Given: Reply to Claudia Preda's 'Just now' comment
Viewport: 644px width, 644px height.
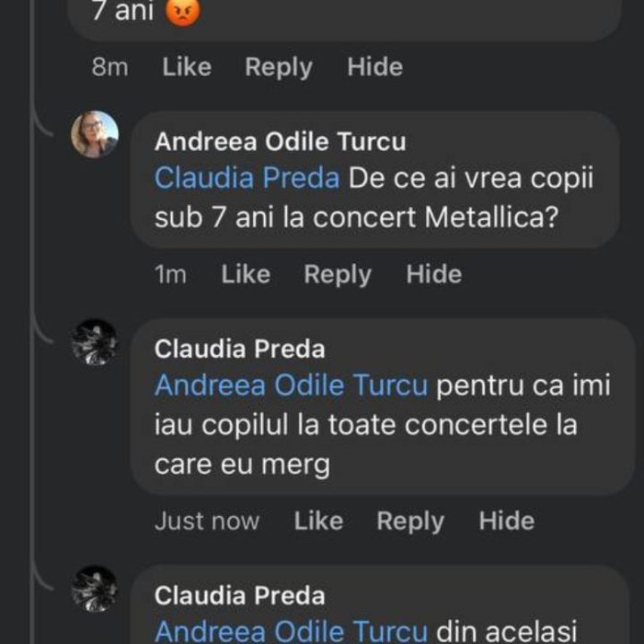Looking at the screenshot, I should tap(410, 521).
